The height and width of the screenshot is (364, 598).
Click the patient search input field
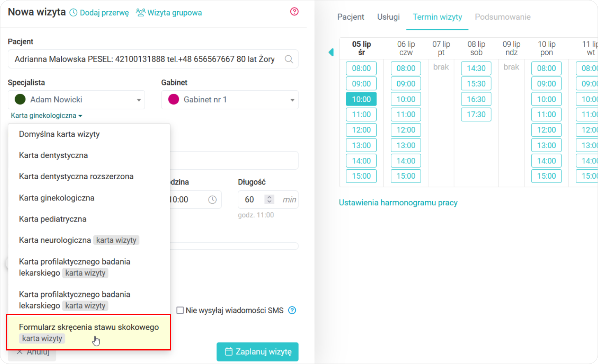coord(153,59)
